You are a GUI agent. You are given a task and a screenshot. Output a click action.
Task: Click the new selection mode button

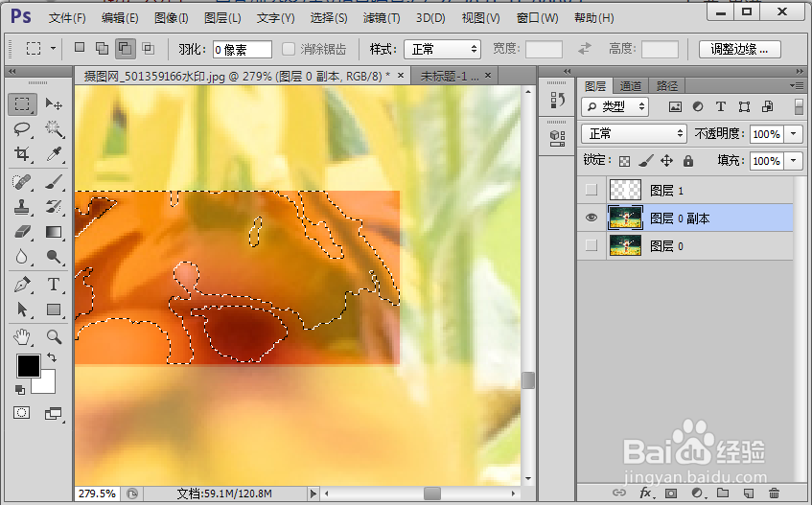[80, 48]
